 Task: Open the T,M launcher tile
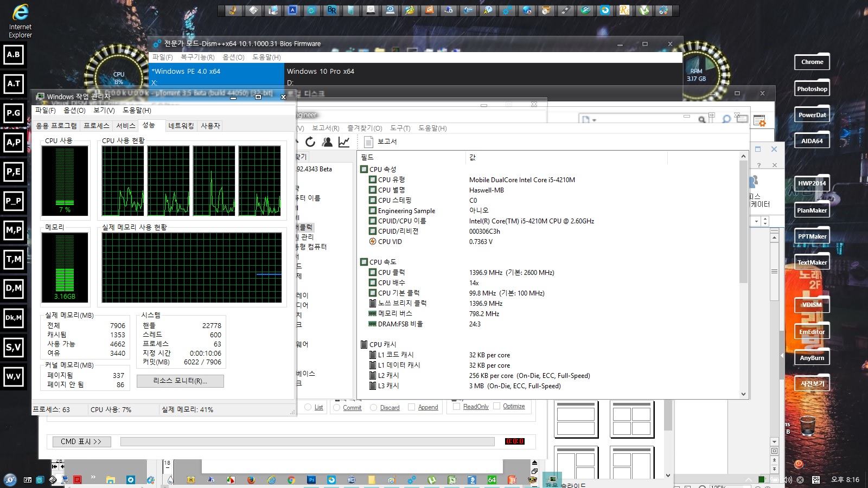[x=14, y=259]
